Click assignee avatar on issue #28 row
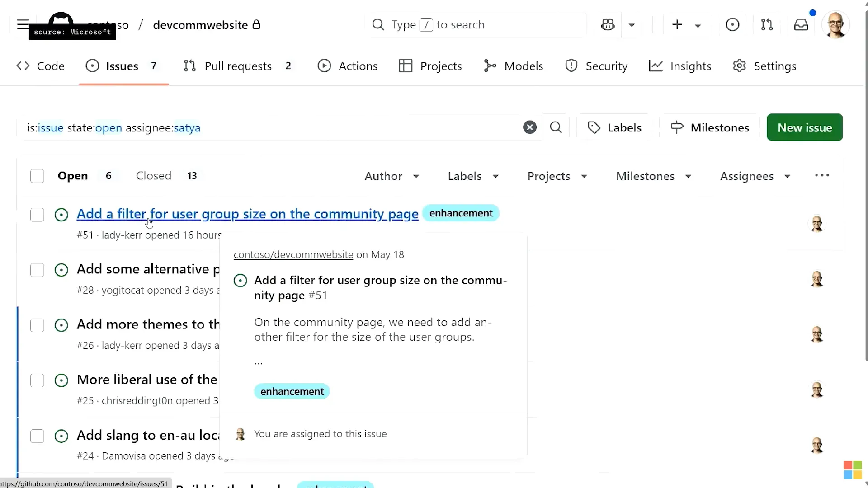This screenshot has height=488, width=868. pos(817,279)
